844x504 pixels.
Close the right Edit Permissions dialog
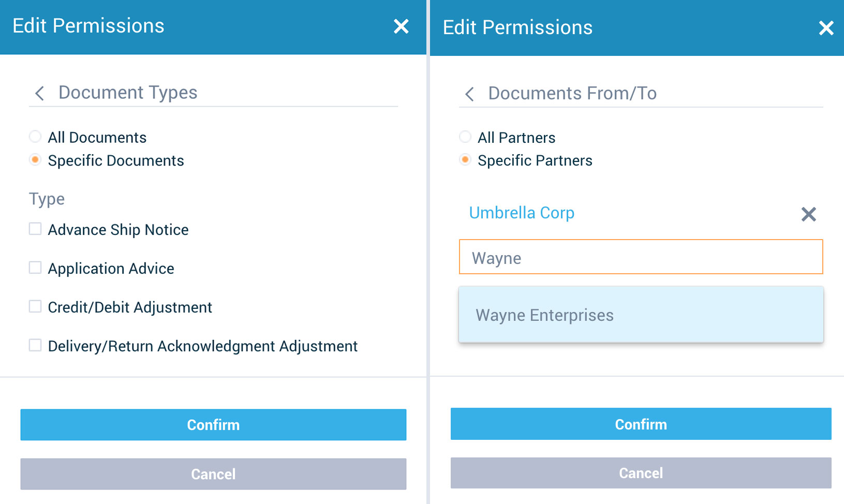pos(826,28)
